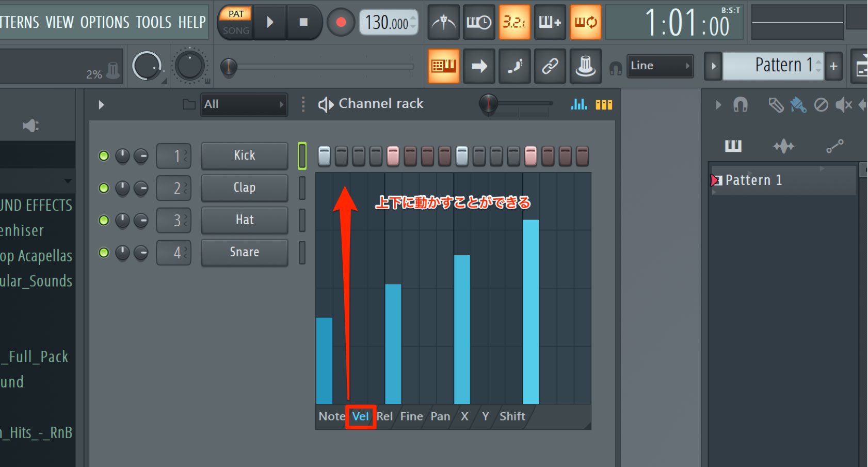Click the snap magnet icon beside Line

pos(615,68)
